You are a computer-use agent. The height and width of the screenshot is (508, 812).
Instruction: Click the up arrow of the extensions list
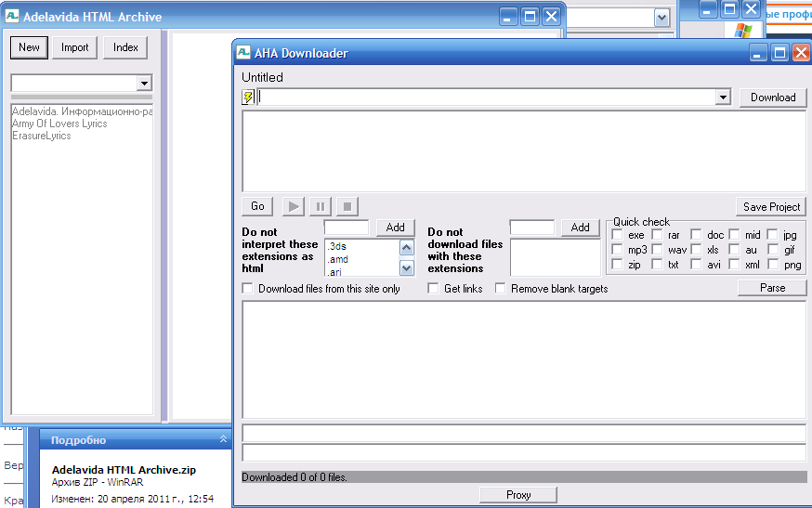tap(407, 248)
